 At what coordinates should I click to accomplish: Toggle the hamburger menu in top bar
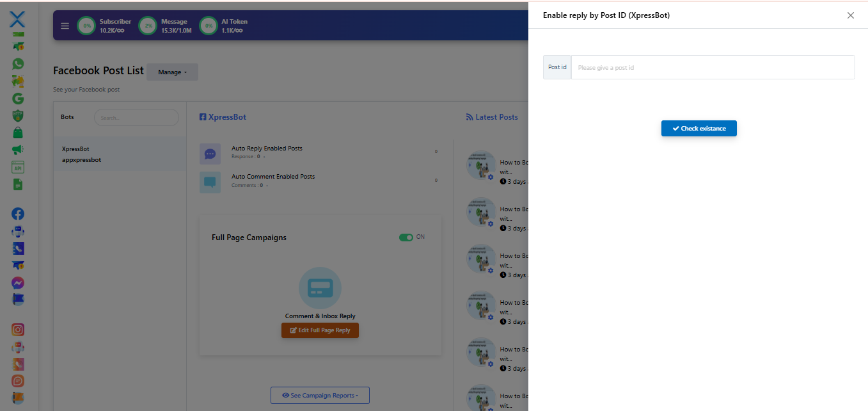click(65, 26)
